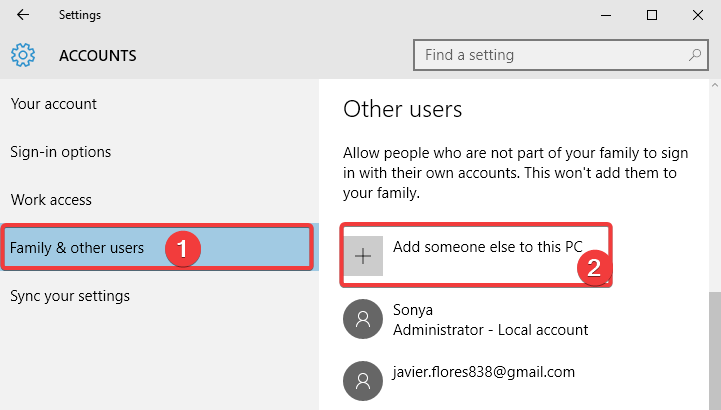The image size is (721, 410).
Task: Minimize the Settings window
Action: [x=605, y=15]
